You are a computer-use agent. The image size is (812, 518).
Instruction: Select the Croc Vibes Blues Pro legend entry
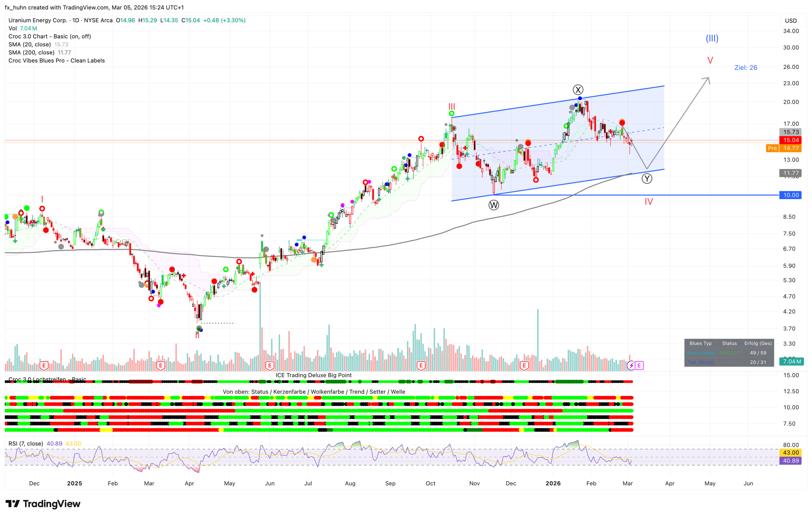click(x=56, y=61)
